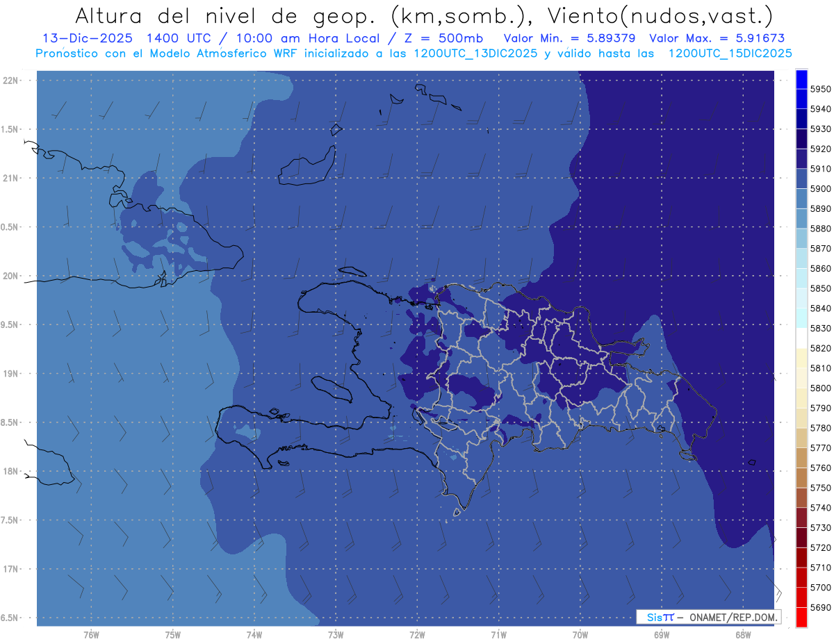Click the '75W' longitude label

coord(172,634)
